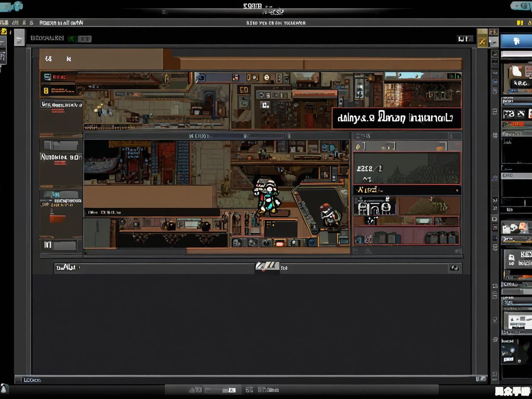
Task: Open the grey dropdown field in left sidebar
Action: 61,145
